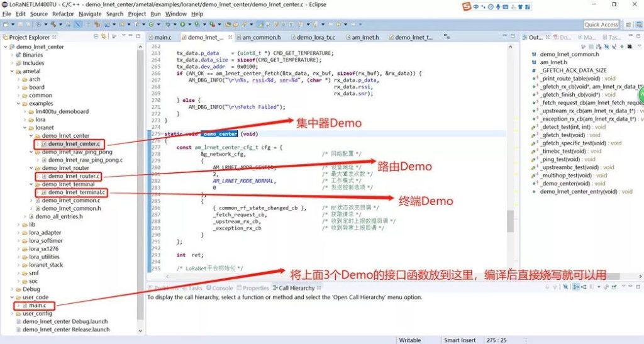
Task: Click the New file toolbar icon
Action: pyautogui.click(x=6, y=25)
